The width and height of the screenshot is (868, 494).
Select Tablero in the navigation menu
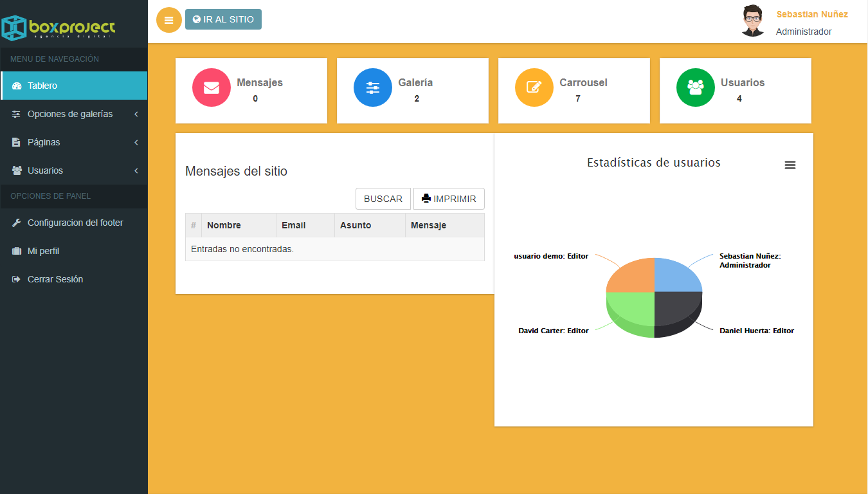click(74, 86)
